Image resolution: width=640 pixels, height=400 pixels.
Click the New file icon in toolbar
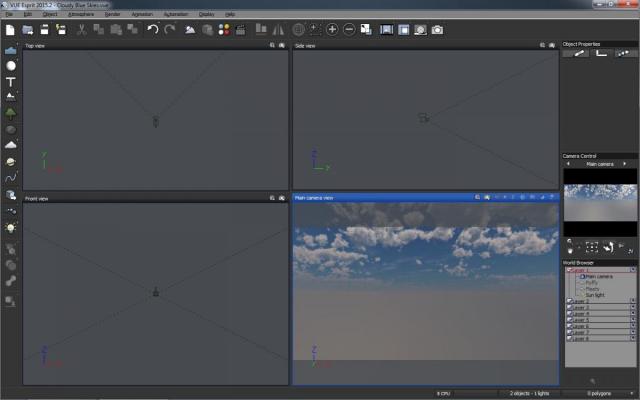(10, 30)
